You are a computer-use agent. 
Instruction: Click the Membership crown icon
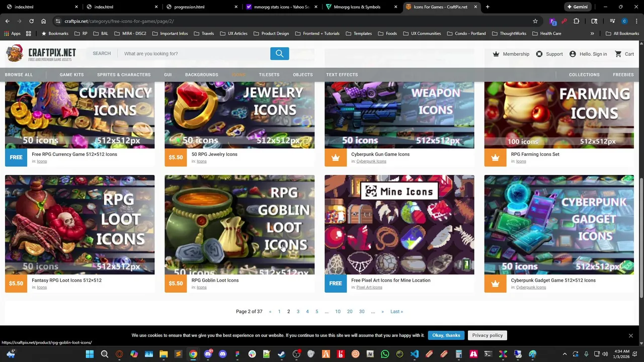(496, 54)
